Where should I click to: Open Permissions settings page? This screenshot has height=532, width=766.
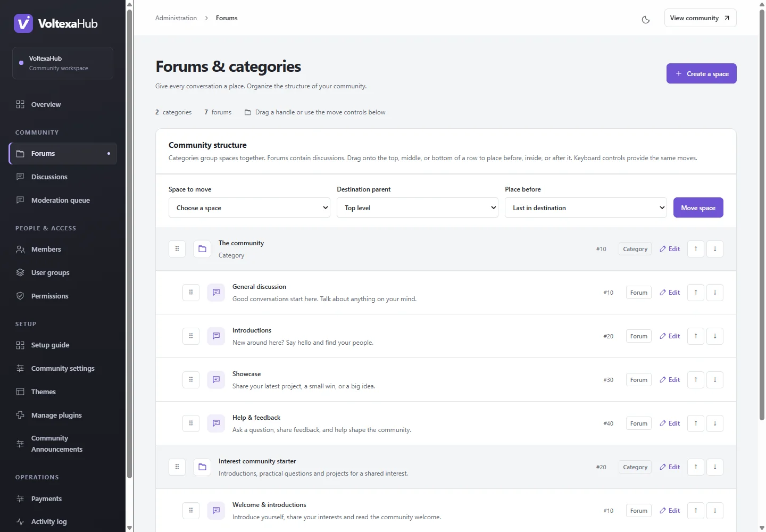63,296
